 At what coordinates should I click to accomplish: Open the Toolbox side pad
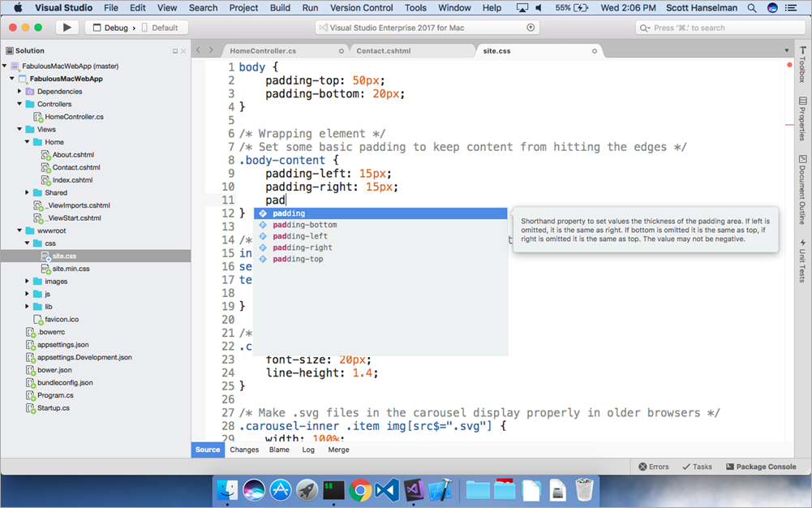click(x=803, y=64)
